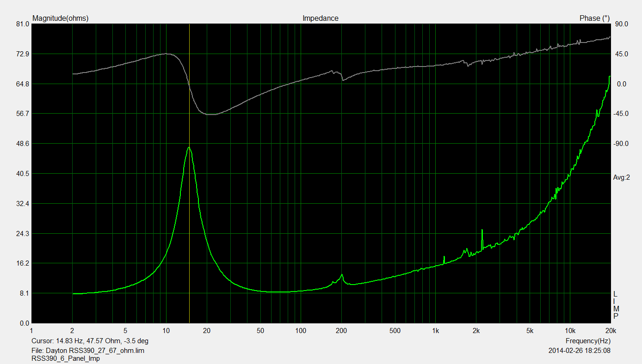This screenshot has width=642, height=364.
Task: Select the Magnitude(ohms) axis label
Action: point(60,18)
